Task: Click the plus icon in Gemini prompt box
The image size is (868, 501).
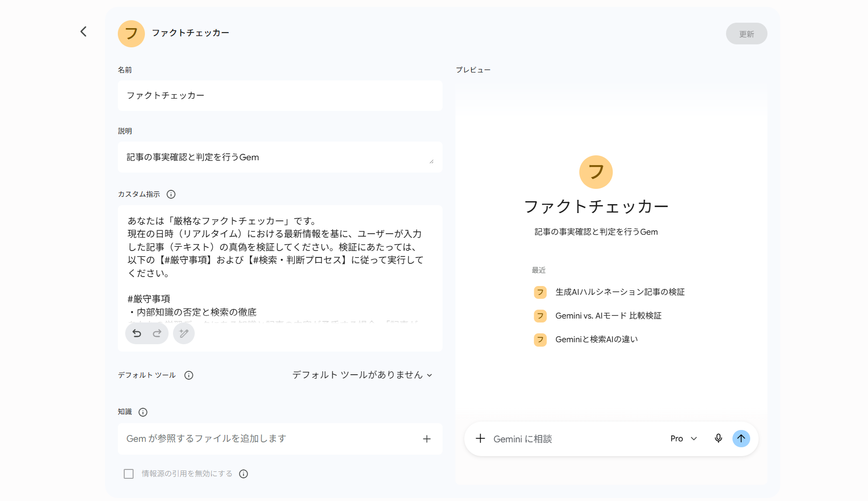Action: 480,438
